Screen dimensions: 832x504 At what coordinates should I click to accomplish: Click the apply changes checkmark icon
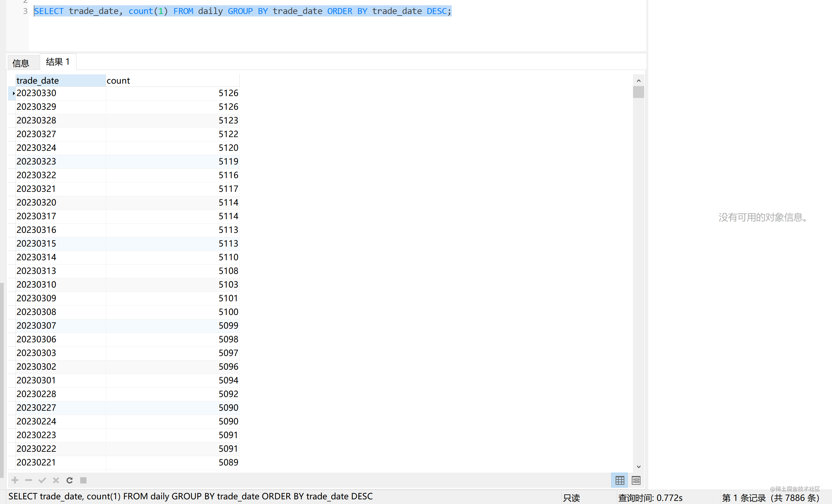(42, 480)
